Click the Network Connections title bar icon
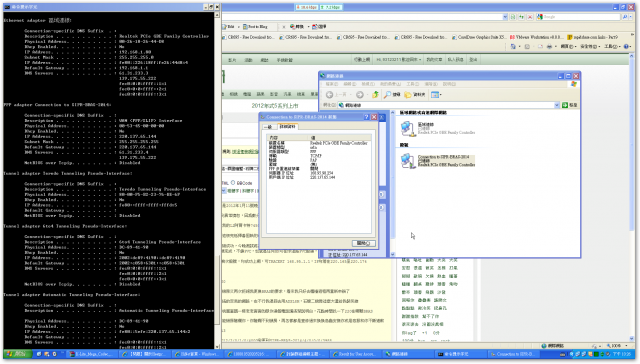Screen dimensions: 640x364 [322, 76]
